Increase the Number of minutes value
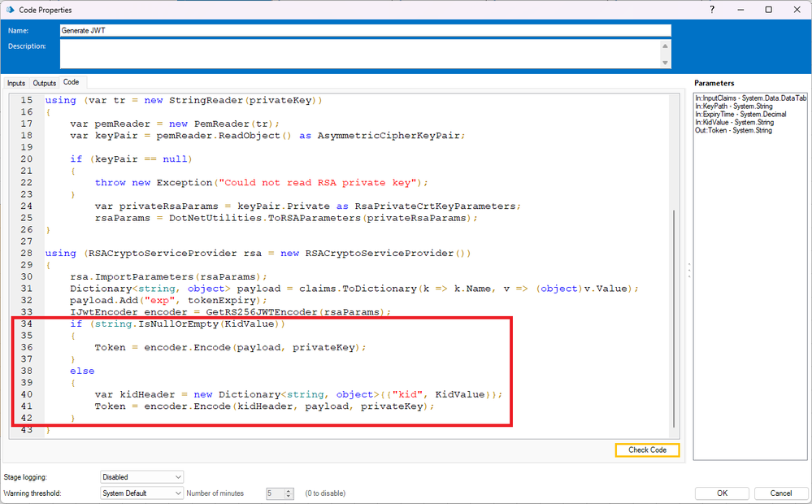 coord(289,490)
